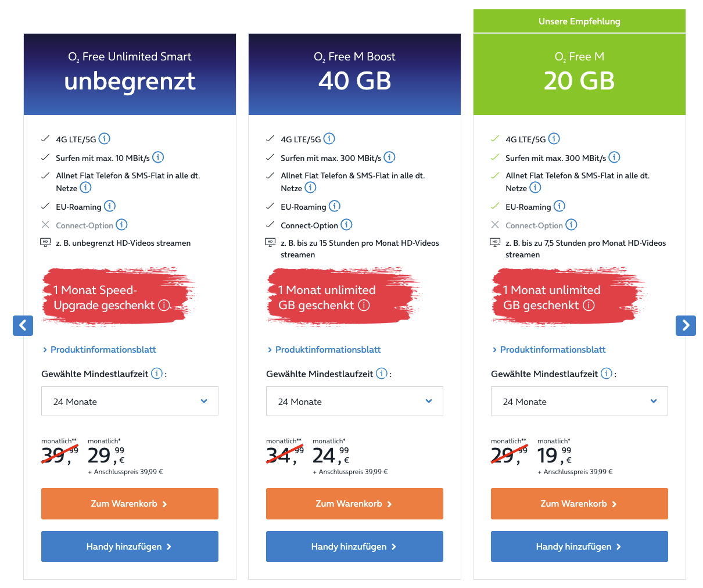Click Zum Warenkorb for O2 Free M
Viewport: 703px width, 588px height.
[579, 504]
